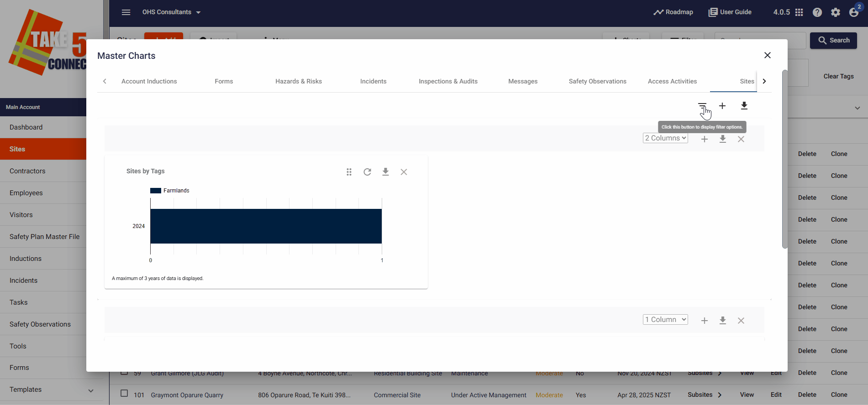Image resolution: width=868 pixels, height=405 pixels.
Task: Delete the Graymont Oparure Quarry site
Action: pos(807,395)
